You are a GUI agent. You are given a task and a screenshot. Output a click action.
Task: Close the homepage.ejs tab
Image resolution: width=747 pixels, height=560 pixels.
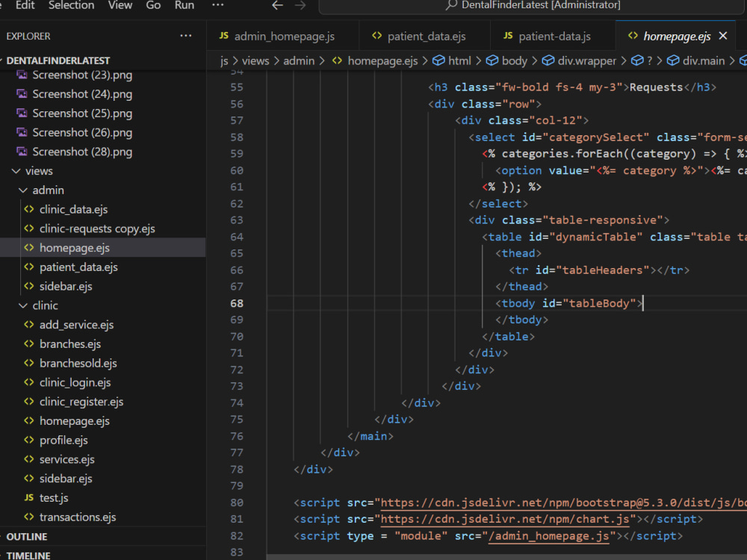[x=722, y=36]
